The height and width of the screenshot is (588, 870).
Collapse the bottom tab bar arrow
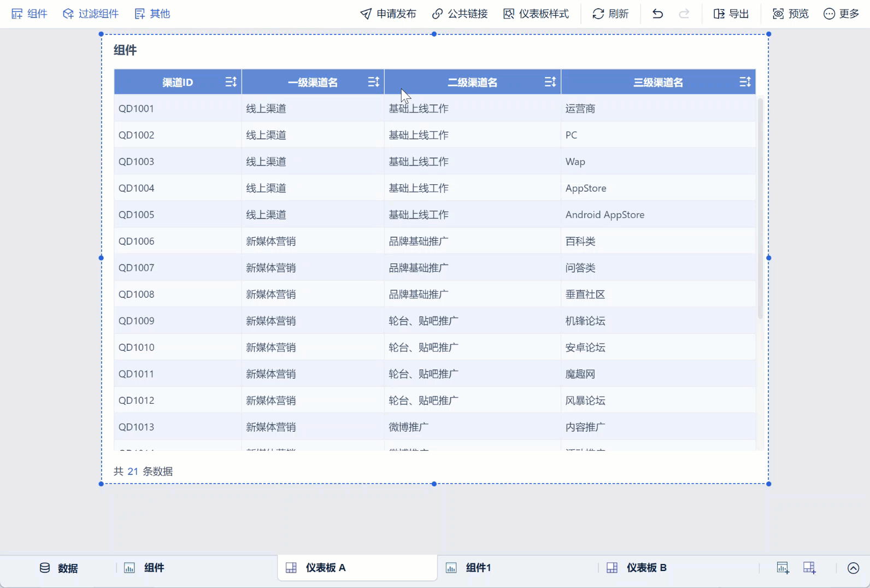click(853, 568)
